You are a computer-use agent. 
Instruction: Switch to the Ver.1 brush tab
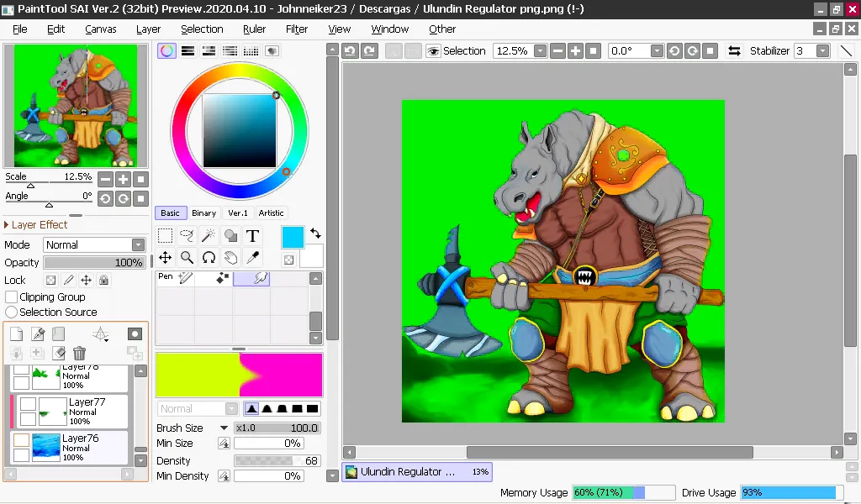238,213
